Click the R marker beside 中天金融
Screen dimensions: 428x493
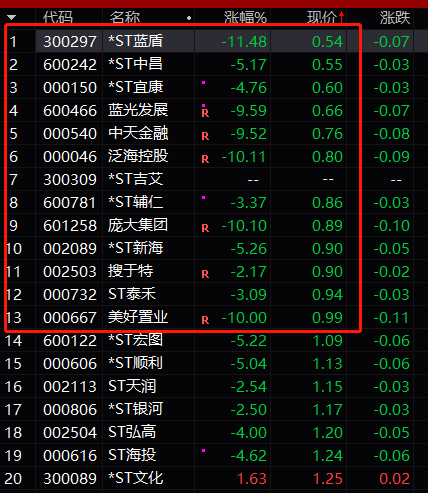(x=205, y=136)
